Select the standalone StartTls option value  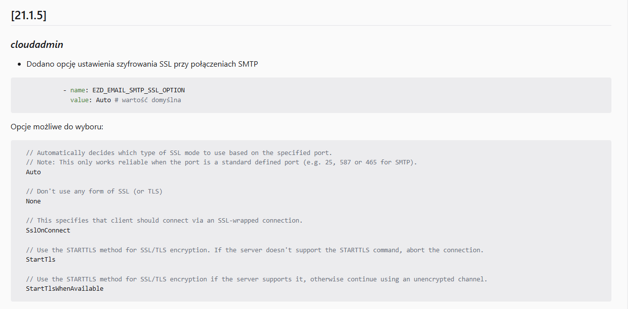[x=40, y=260]
